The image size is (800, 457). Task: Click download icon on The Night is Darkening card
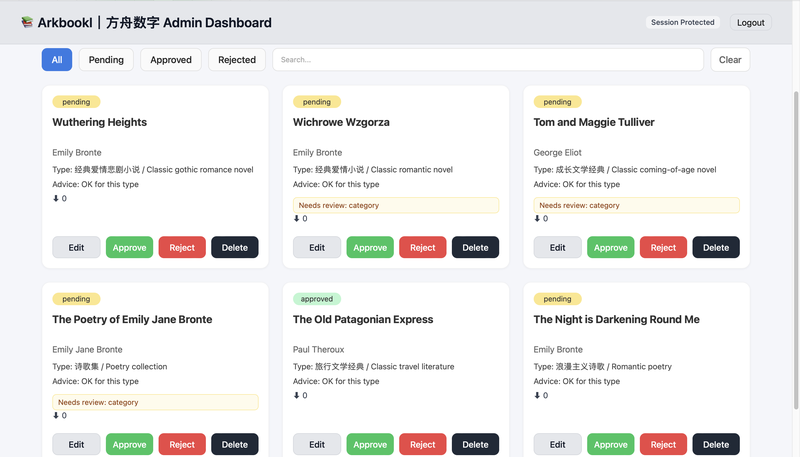(x=537, y=395)
